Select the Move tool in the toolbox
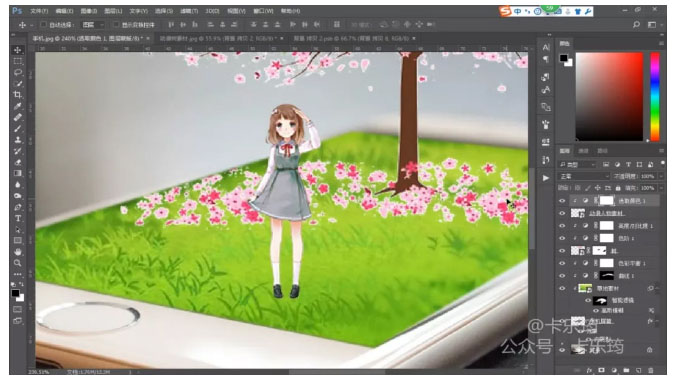The height and width of the screenshot is (378, 675). [x=18, y=50]
